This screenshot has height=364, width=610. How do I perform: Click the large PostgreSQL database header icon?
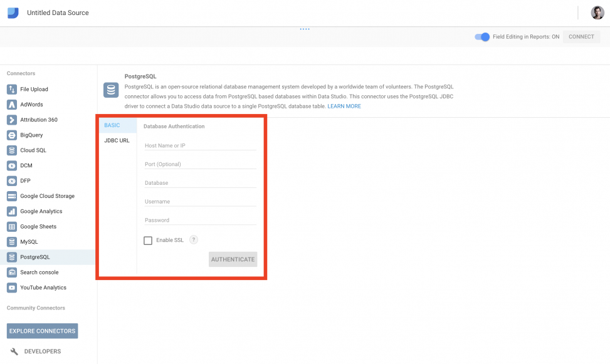tap(111, 90)
